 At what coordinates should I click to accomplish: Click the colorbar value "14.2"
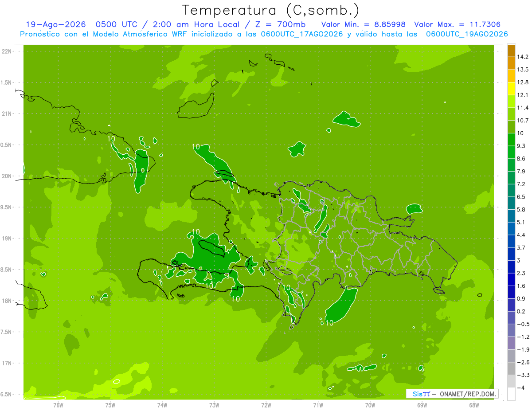[x=523, y=57]
